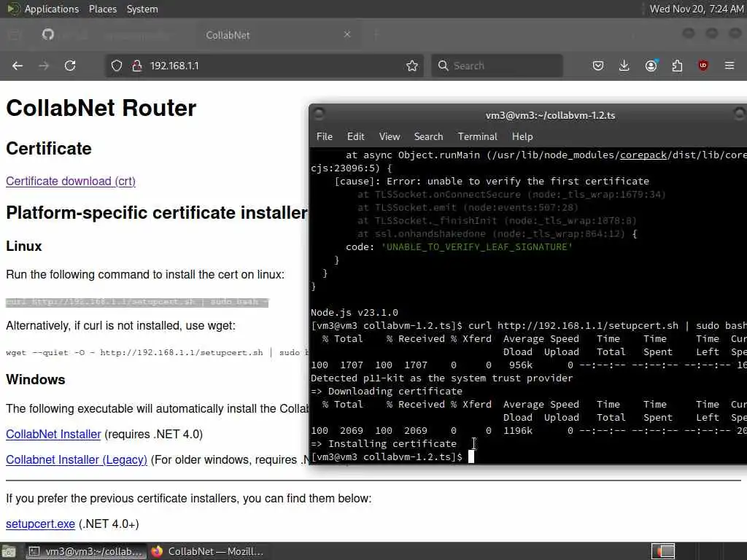The image size is (747, 560).
Task: Open the System menu
Action: coord(142,9)
